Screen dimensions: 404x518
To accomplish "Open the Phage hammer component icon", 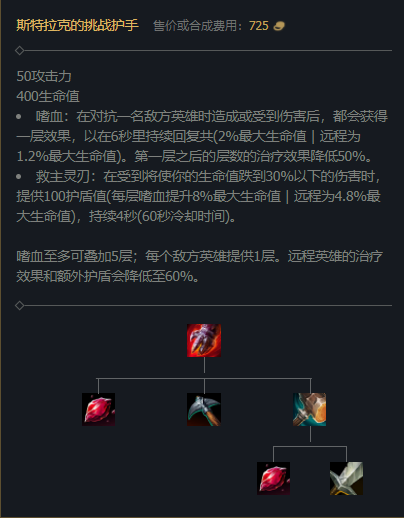I will click(x=310, y=409).
